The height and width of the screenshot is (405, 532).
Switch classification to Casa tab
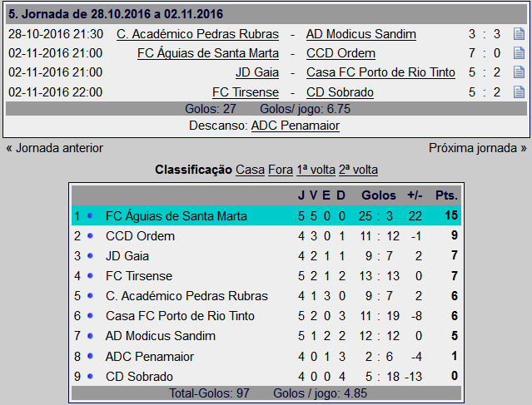click(x=250, y=170)
